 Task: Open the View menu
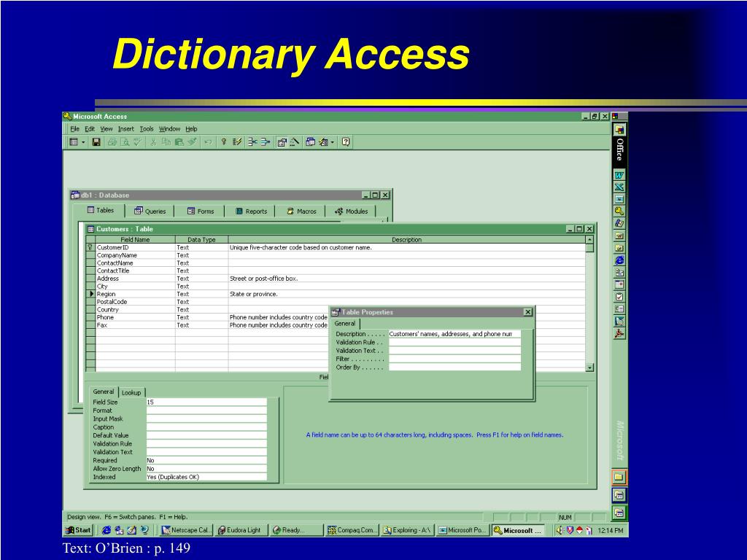[107, 129]
